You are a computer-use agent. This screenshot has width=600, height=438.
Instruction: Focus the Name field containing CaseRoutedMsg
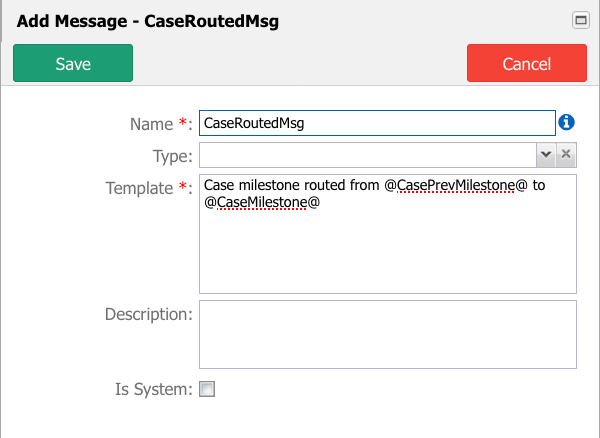coord(377,123)
